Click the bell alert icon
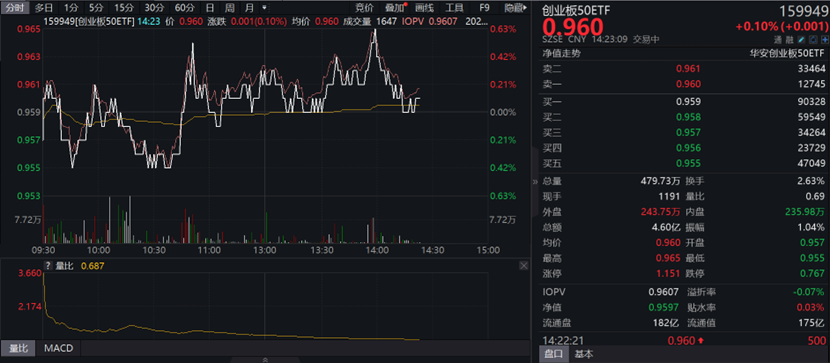This screenshot has height=363, width=830. [x=813, y=40]
